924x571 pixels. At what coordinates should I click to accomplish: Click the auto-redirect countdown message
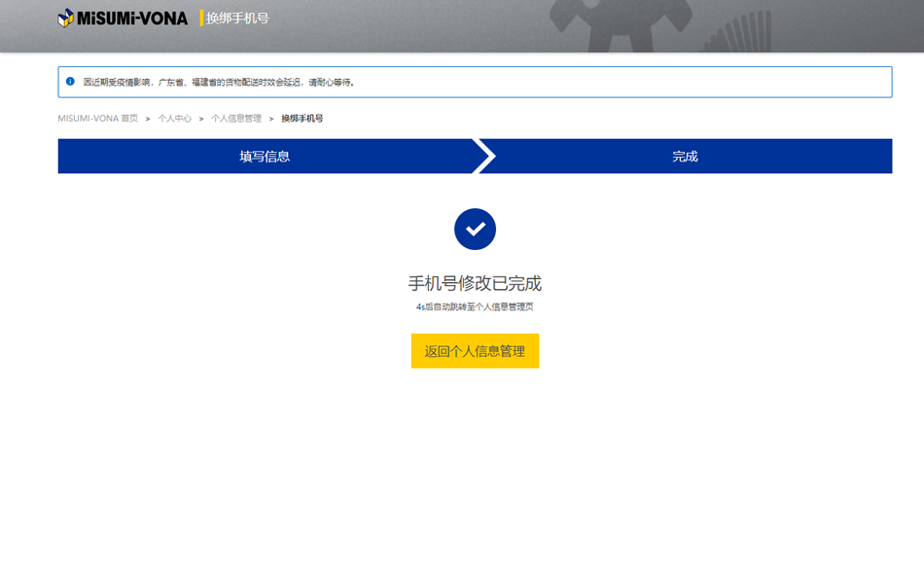pos(475,307)
